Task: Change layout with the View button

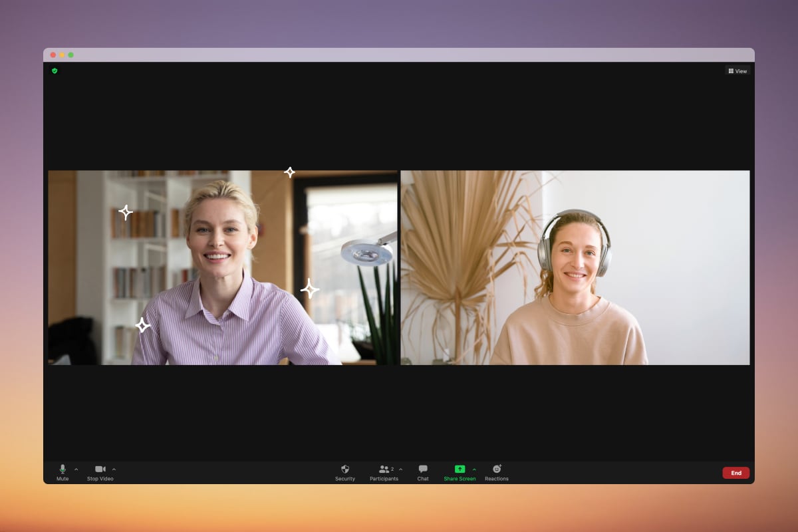Action: (x=737, y=70)
